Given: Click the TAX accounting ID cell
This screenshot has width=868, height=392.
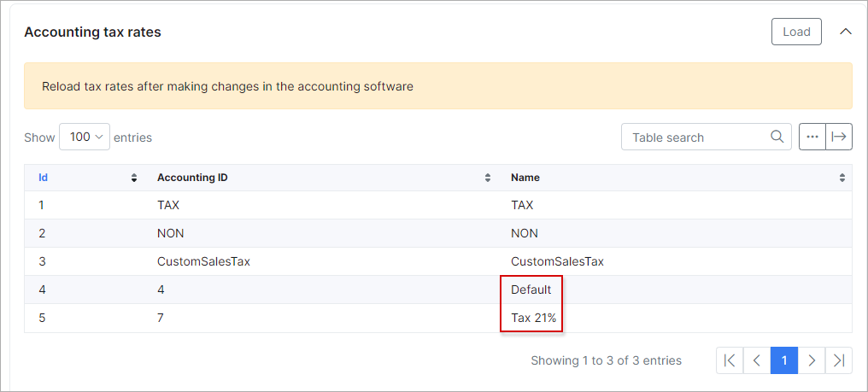Looking at the screenshot, I should (168, 205).
